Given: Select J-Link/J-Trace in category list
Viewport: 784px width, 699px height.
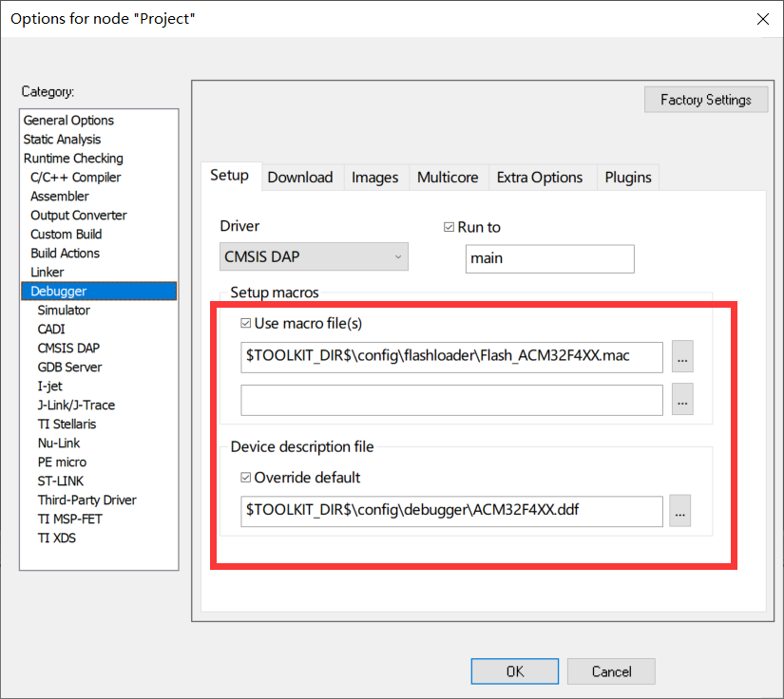Looking at the screenshot, I should pyautogui.click(x=76, y=406).
